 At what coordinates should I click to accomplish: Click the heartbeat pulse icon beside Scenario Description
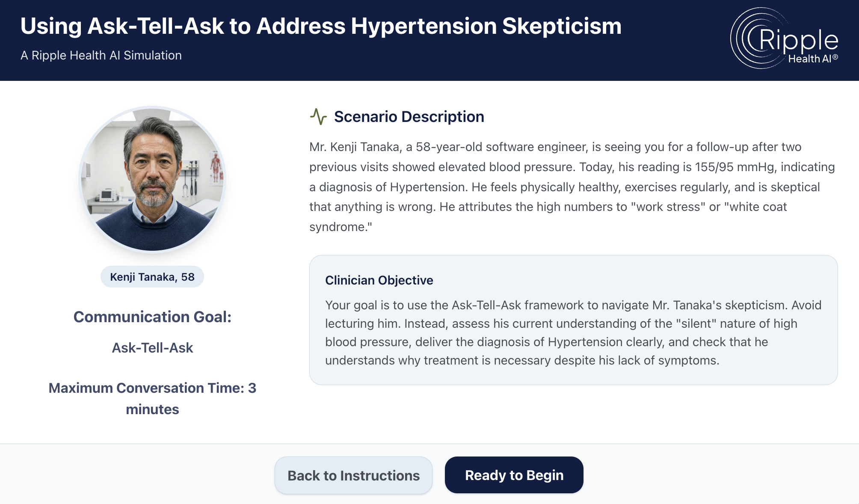coord(318,116)
